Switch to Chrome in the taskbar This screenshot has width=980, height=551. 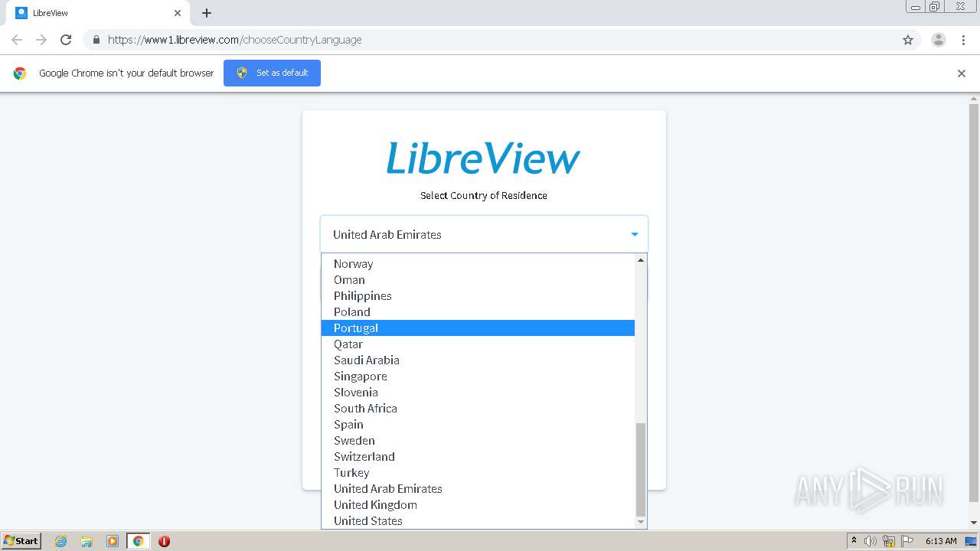(138, 541)
